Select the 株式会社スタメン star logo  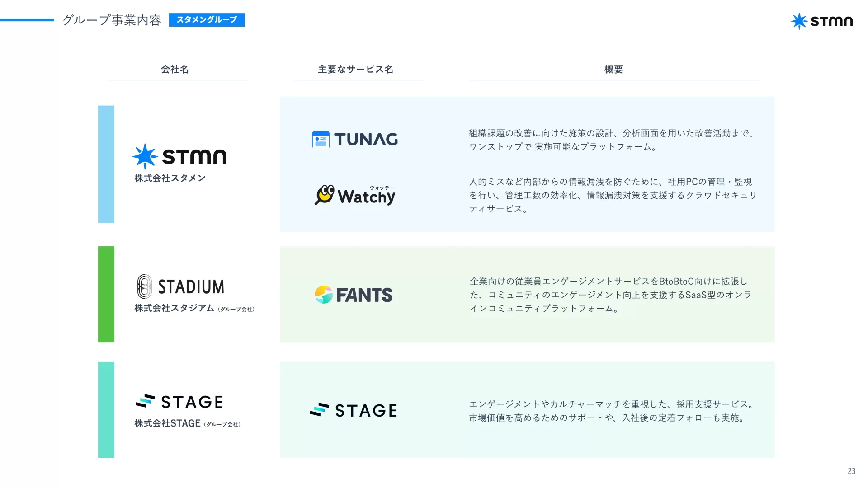(144, 156)
